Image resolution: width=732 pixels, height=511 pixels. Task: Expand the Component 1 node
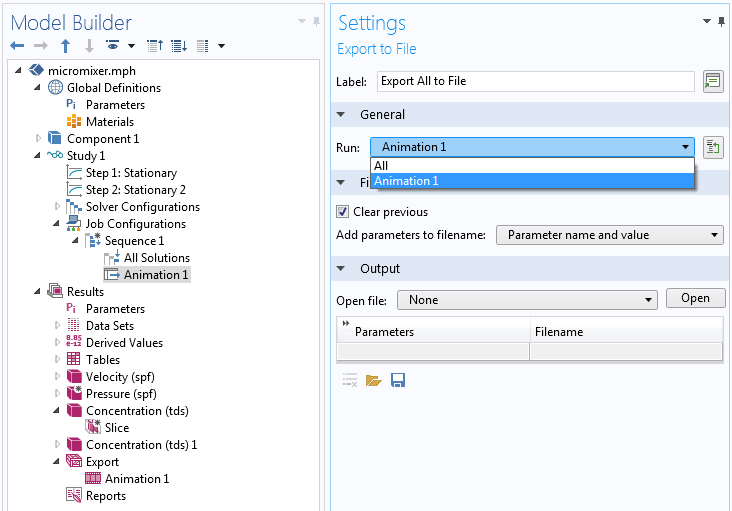[x=38, y=139]
